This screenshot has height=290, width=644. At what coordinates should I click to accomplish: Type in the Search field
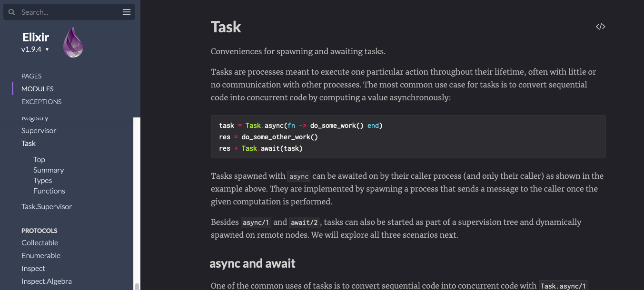69,12
